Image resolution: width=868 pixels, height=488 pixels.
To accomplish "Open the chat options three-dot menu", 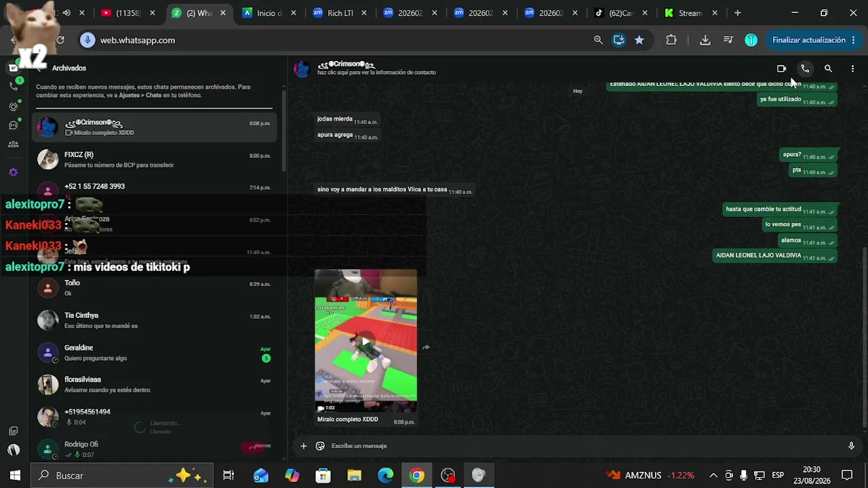I will 852,68.
